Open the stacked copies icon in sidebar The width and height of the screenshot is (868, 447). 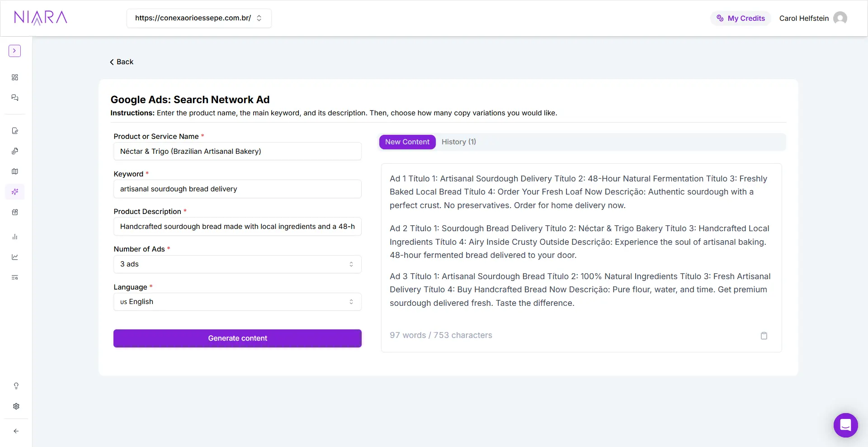click(15, 151)
